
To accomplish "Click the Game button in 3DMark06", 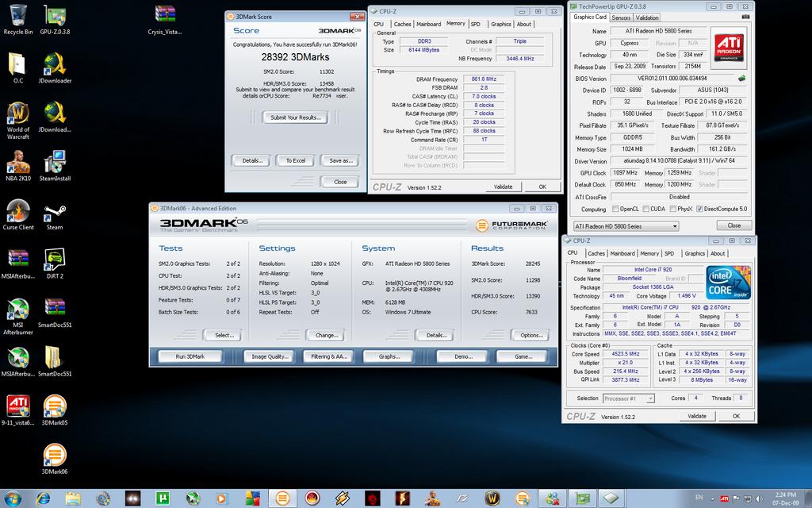I will click(x=522, y=356).
